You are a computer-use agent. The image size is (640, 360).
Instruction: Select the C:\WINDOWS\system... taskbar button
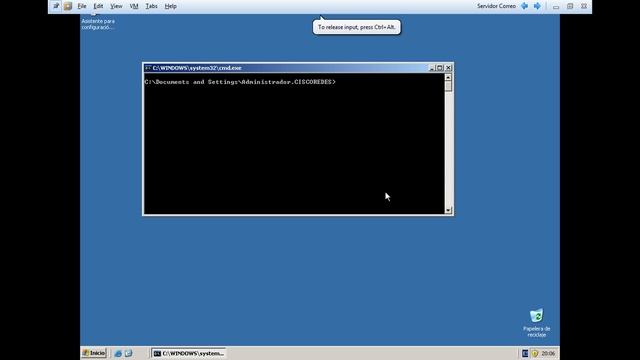(189, 353)
